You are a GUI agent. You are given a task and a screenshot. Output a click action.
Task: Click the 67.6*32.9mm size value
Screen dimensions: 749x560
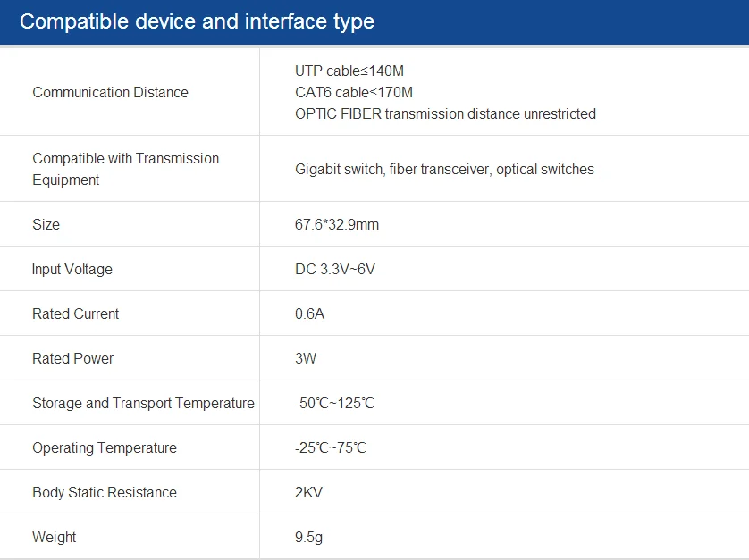(337, 224)
